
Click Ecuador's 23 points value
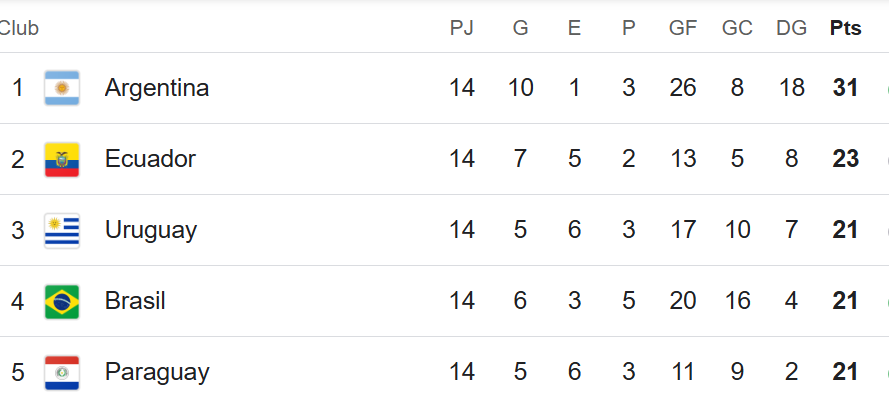tap(845, 159)
